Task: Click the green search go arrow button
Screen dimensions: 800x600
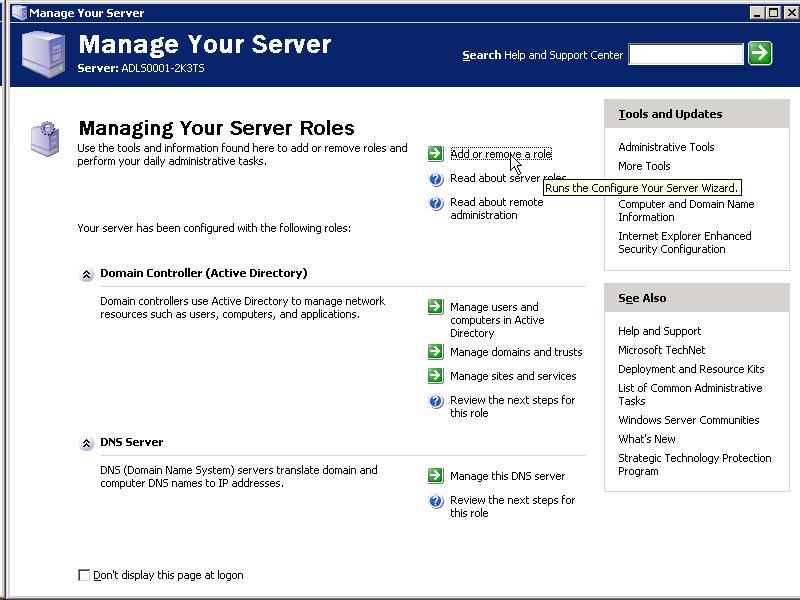Action: pos(760,53)
